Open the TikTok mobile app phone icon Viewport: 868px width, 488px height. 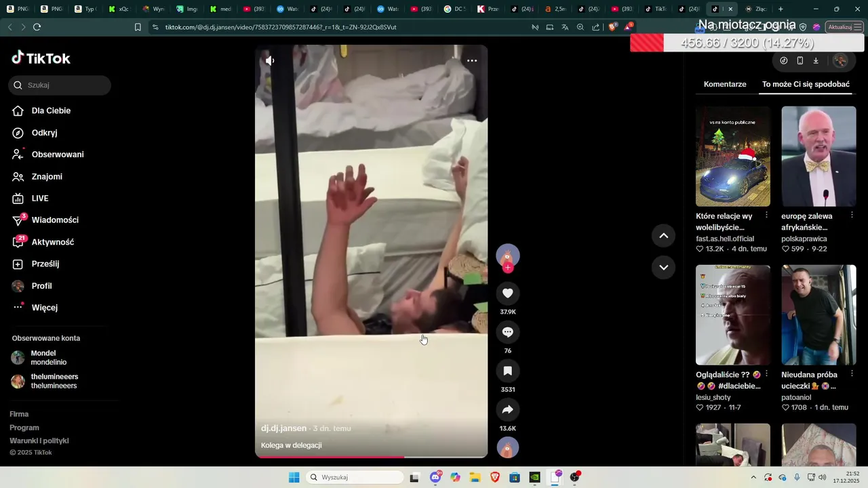(x=800, y=60)
